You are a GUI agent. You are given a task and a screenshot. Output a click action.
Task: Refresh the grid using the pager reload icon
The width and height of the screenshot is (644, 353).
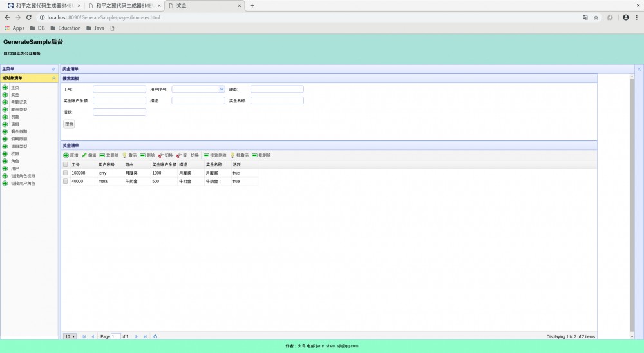click(155, 336)
